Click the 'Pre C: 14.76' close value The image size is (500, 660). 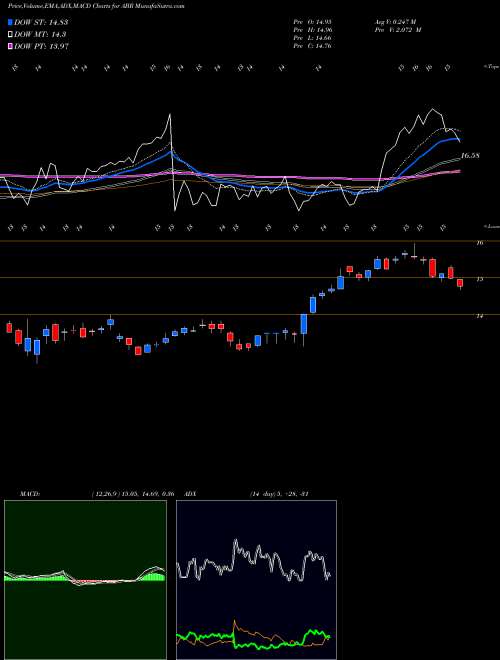(x=313, y=45)
